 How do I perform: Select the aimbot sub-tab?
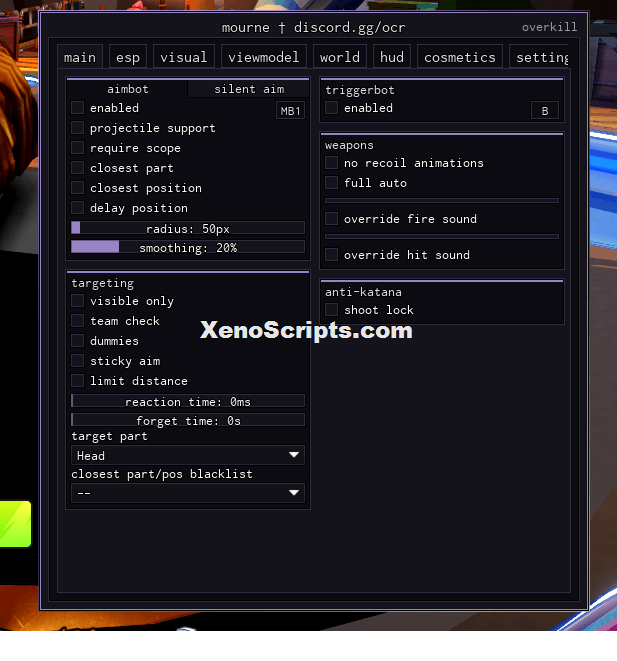pyautogui.click(x=127, y=89)
